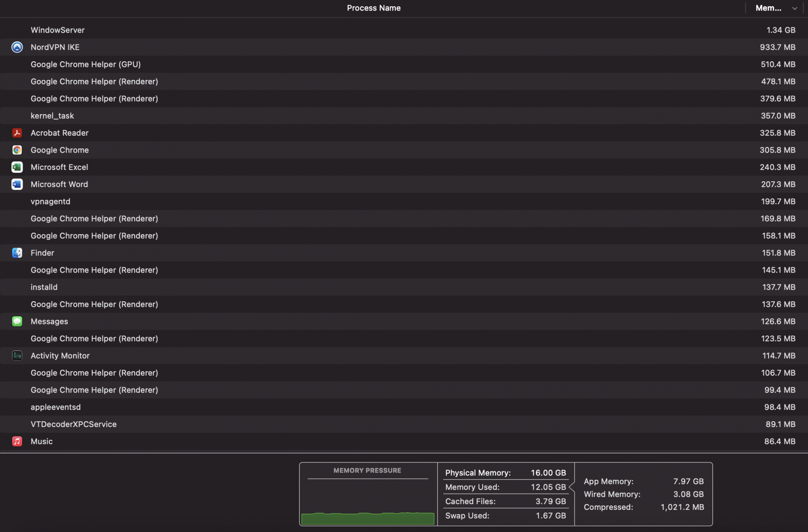The width and height of the screenshot is (808, 532).
Task: Click the Acrobat Reader icon
Action: [17, 133]
